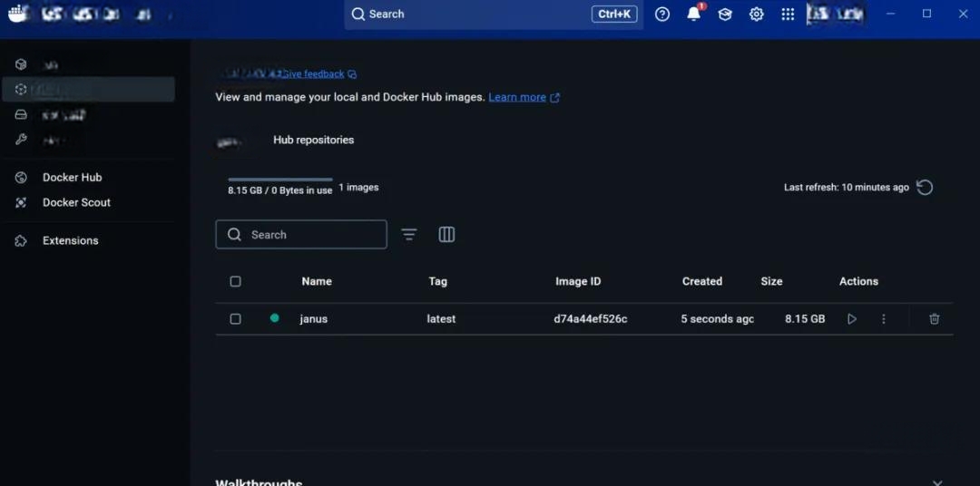Click the Image ID column header
The height and width of the screenshot is (486, 980).
coord(578,281)
